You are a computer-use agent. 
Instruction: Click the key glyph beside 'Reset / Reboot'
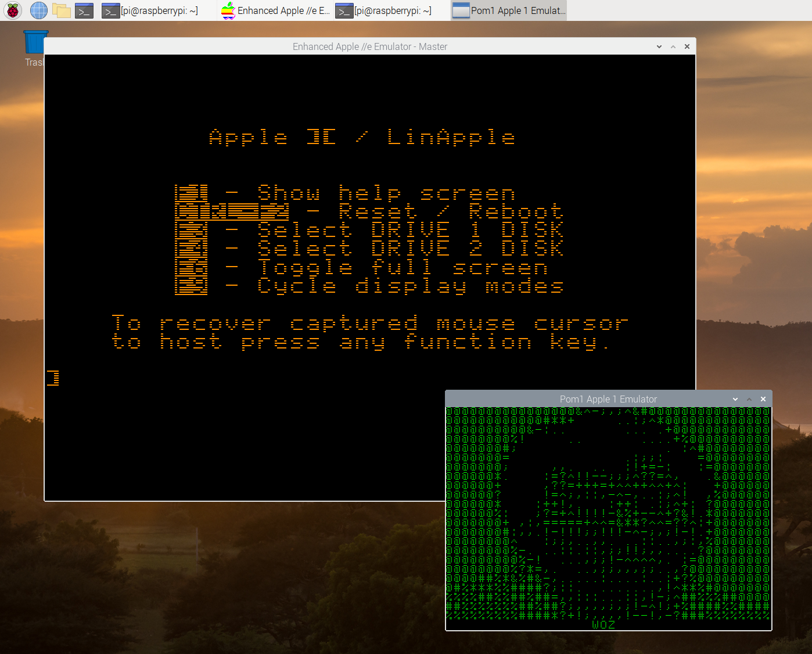232,211
